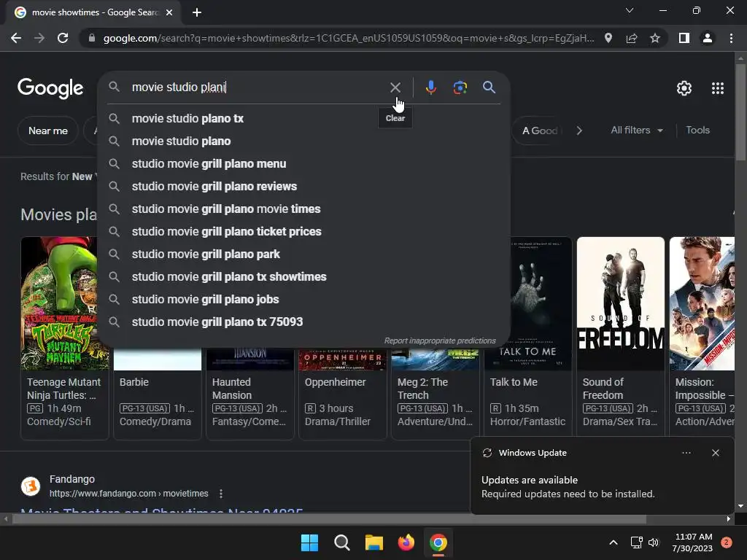Screen dimensions: 747x560
Task: Open notification center badge
Action: [x=727, y=542]
